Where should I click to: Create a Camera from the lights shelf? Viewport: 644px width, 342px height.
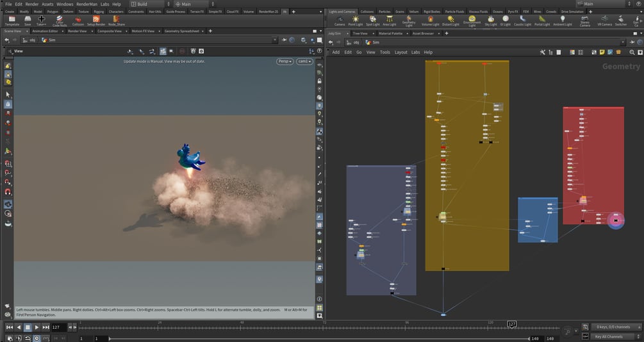coord(340,21)
